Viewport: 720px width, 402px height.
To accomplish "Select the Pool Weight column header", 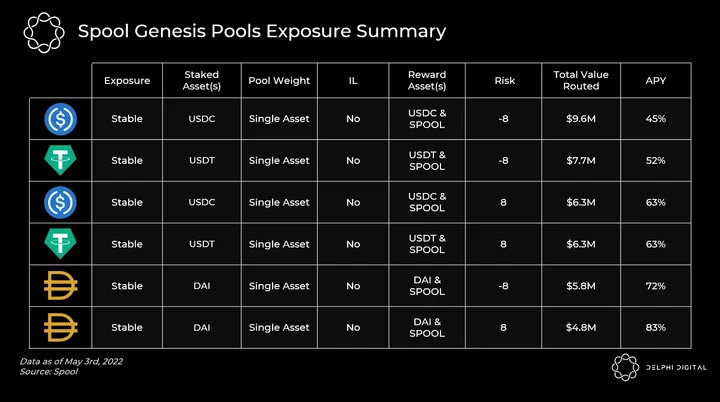I will [x=279, y=80].
